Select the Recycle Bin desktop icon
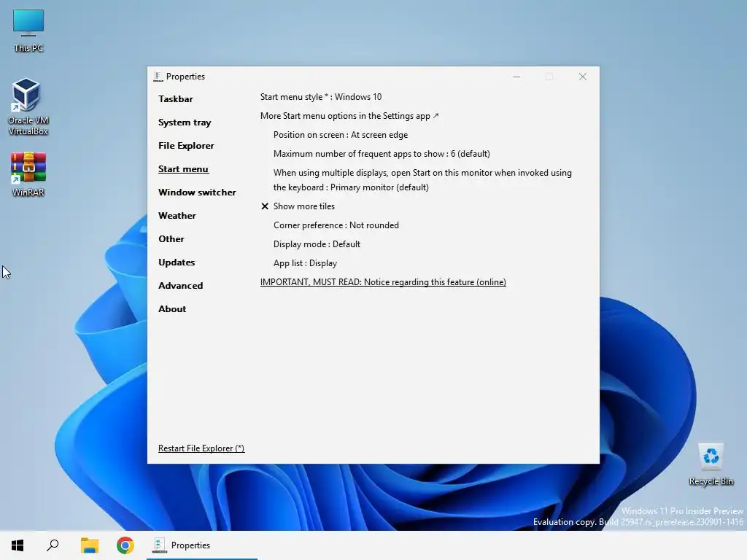 point(711,464)
